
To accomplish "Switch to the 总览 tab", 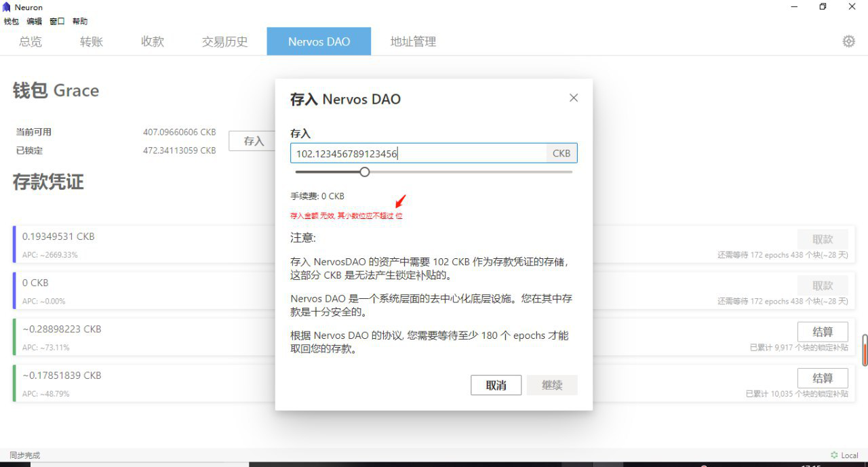I will (31, 41).
